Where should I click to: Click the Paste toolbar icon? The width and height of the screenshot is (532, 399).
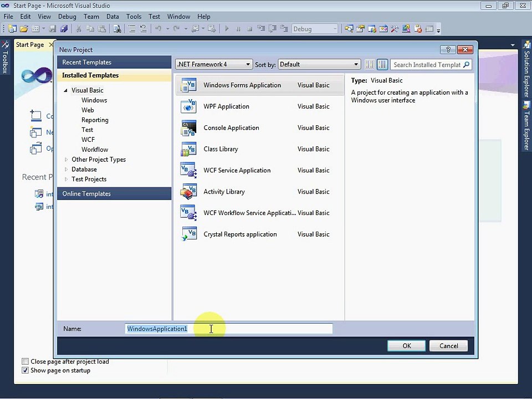point(101,29)
